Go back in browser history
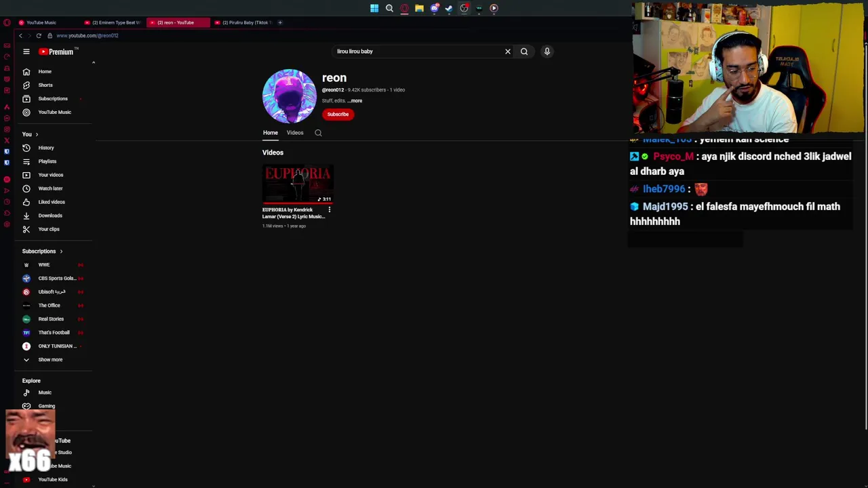 coord(20,35)
